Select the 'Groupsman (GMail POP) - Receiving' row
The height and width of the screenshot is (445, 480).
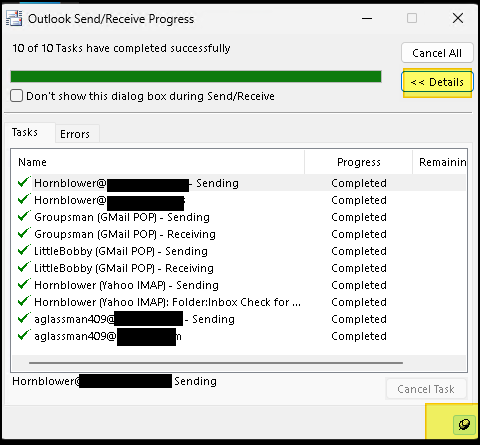[x=239, y=234]
